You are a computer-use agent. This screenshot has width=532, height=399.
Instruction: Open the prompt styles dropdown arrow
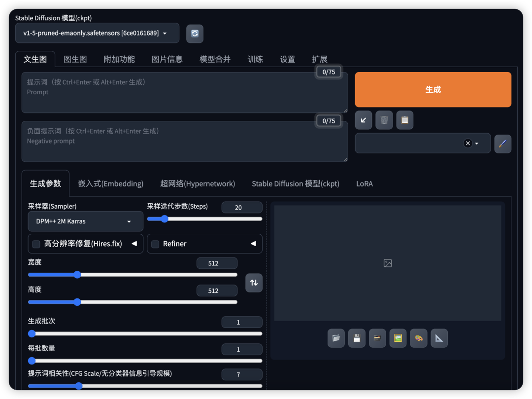point(477,144)
